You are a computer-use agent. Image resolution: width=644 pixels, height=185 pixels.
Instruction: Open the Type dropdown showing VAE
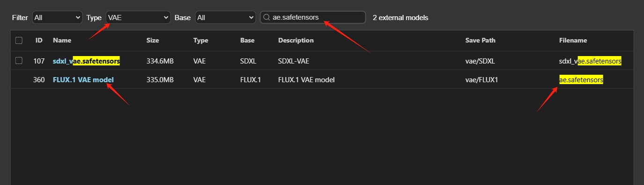click(138, 17)
